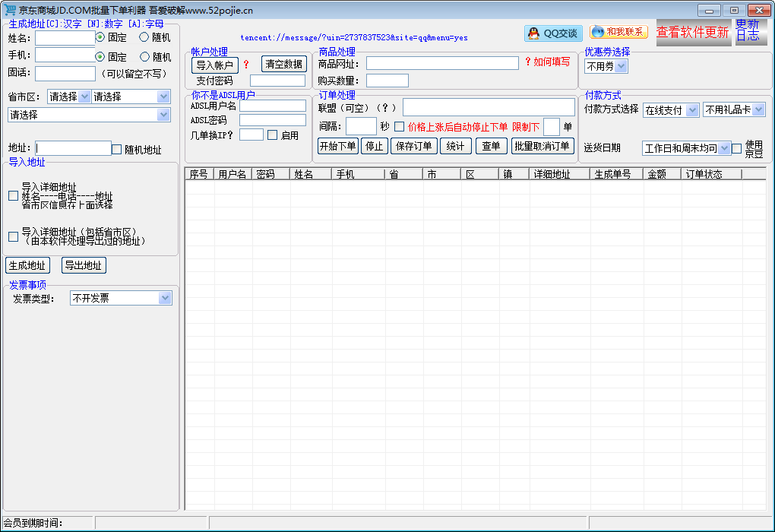
Task: Open city 请选择 dropdown
Action: click(131, 97)
